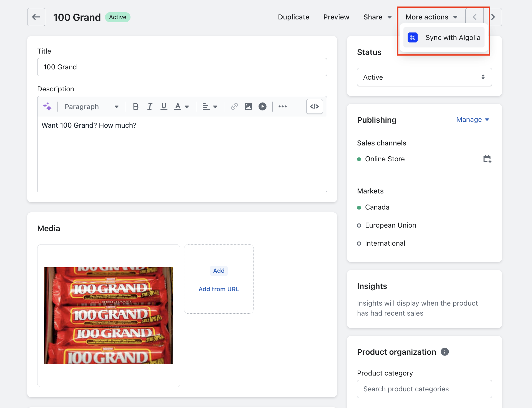This screenshot has width=532, height=408.
Task: Open text alignment options
Action: coord(210,107)
